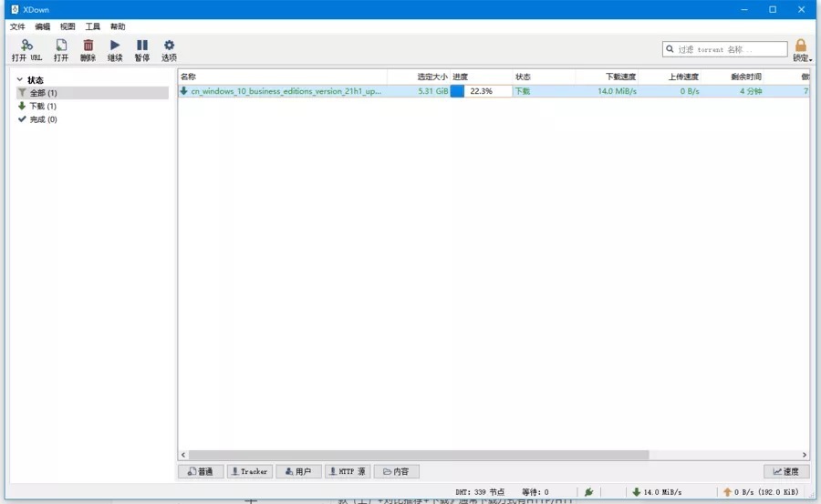The width and height of the screenshot is (821, 504).
Task: Open the 编辑 menu
Action: pos(42,26)
